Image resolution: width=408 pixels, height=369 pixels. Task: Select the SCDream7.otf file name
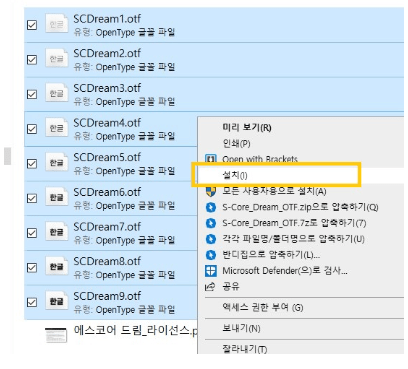[107, 227]
